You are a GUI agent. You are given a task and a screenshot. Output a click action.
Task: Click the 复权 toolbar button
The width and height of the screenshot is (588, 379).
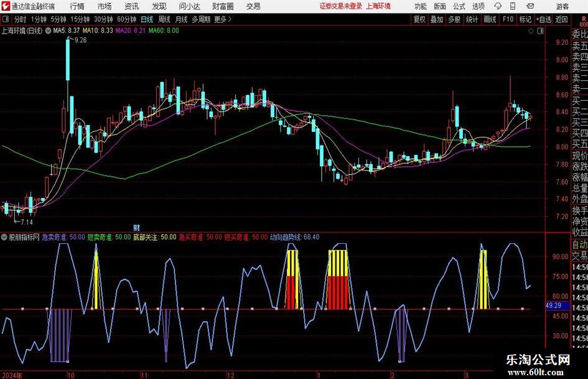click(x=419, y=19)
